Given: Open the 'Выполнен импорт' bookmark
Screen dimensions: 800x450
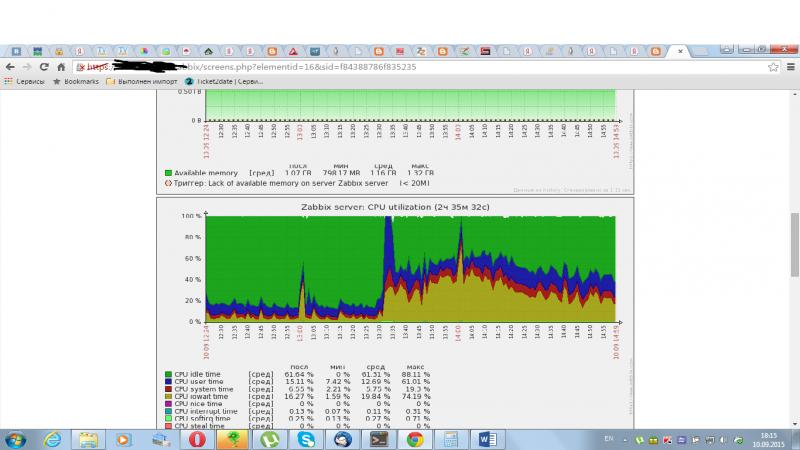Looking at the screenshot, I should click(x=147, y=81).
